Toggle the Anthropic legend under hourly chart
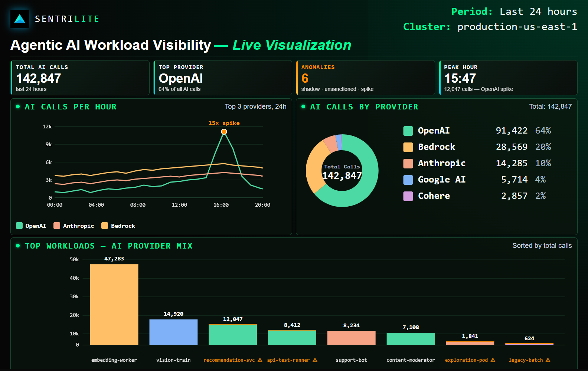Image resolution: width=588 pixels, height=371 pixels. (73, 226)
